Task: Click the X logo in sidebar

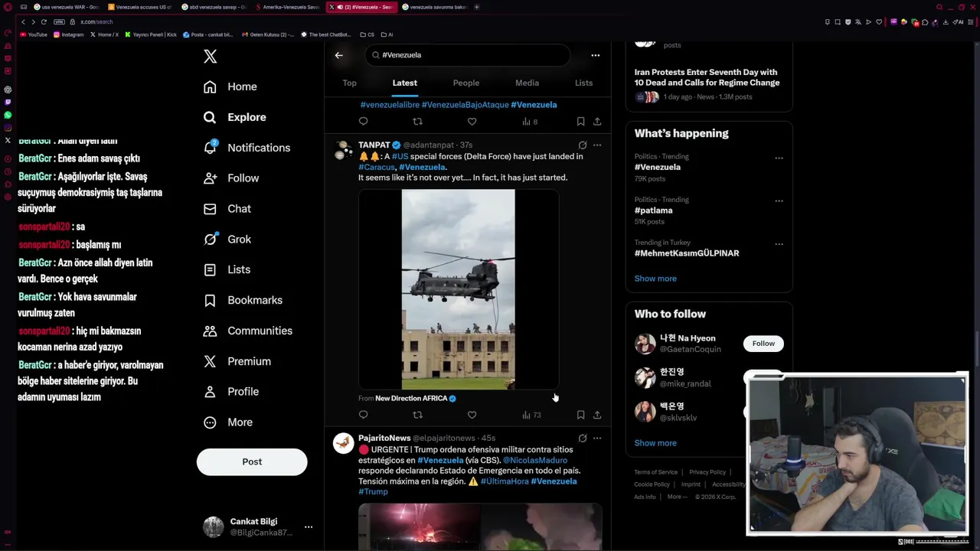Action: pyautogui.click(x=210, y=56)
